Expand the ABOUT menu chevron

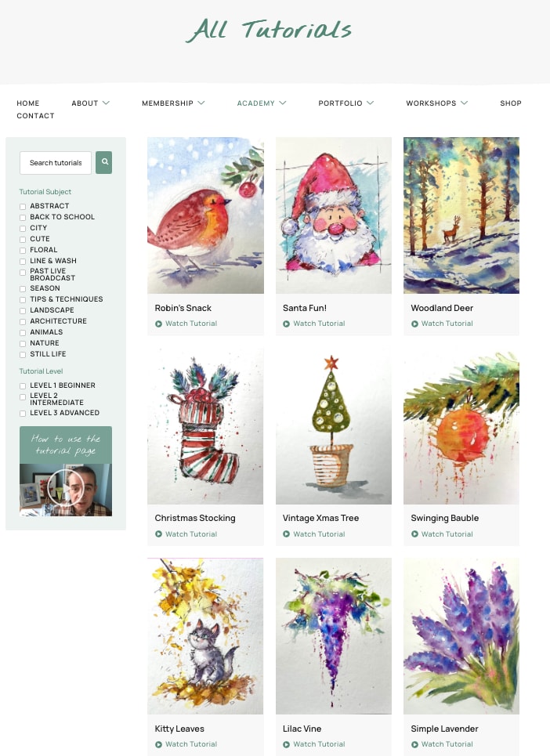click(106, 103)
